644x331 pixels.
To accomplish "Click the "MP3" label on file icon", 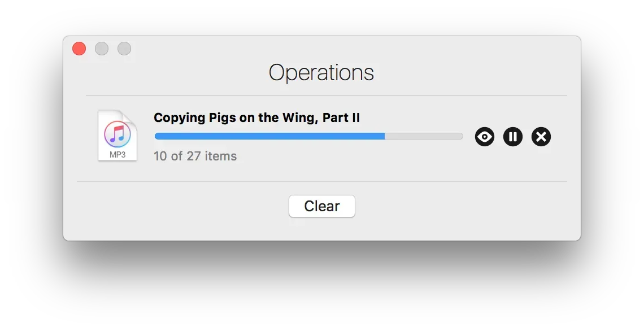I will [x=118, y=154].
